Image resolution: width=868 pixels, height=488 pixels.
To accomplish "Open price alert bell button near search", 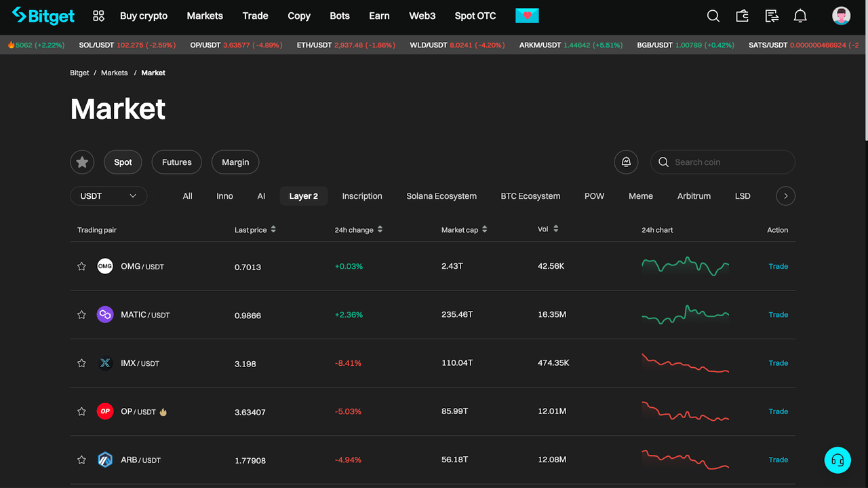I will pyautogui.click(x=626, y=162).
